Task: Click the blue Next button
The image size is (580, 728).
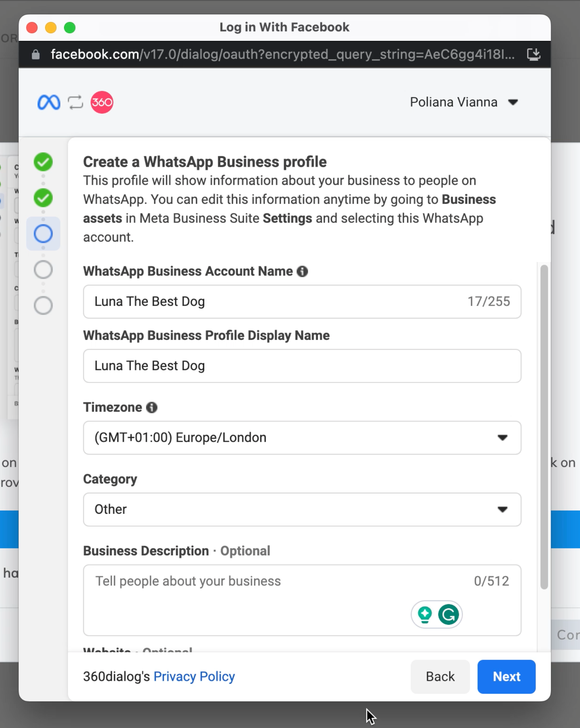Action: 506,676
